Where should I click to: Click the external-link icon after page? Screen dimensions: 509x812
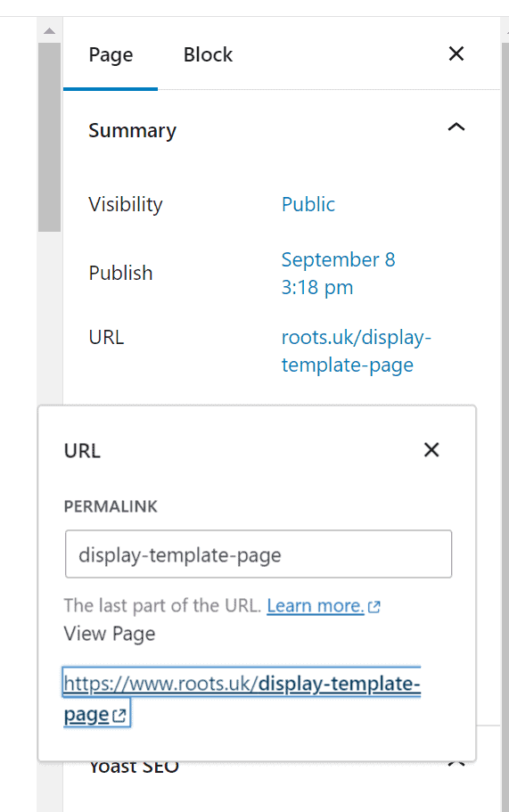[x=119, y=715]
